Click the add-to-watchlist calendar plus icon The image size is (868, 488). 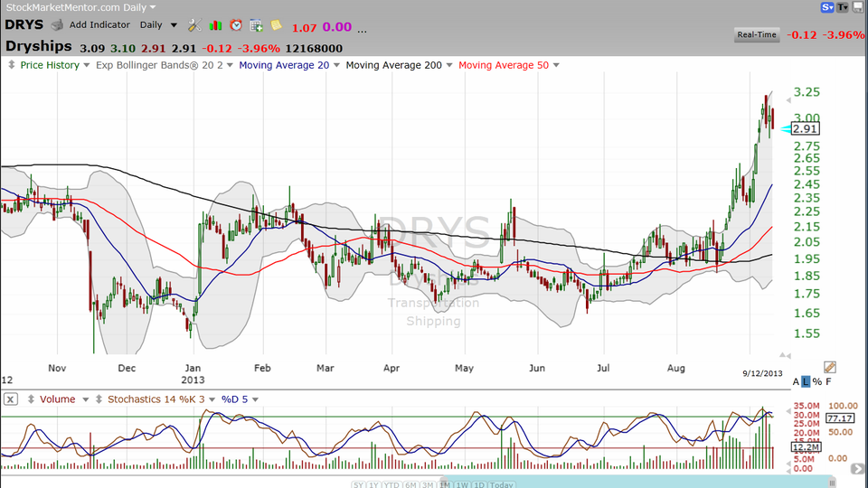256,25
